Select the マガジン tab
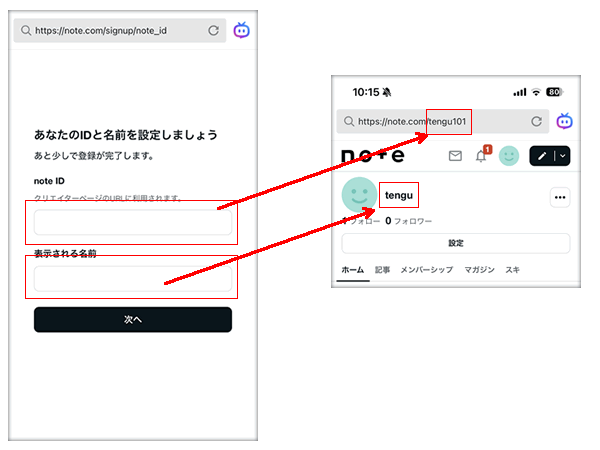The height and width of the screenshot is (450, 600). 479,270
